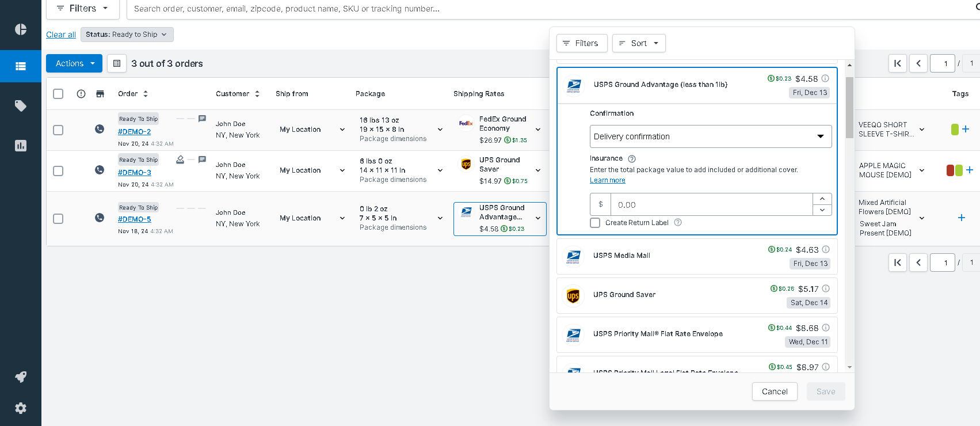The image size is (980, 426).
Task: Toggle the select all orders checkbox
Action: 58,94
